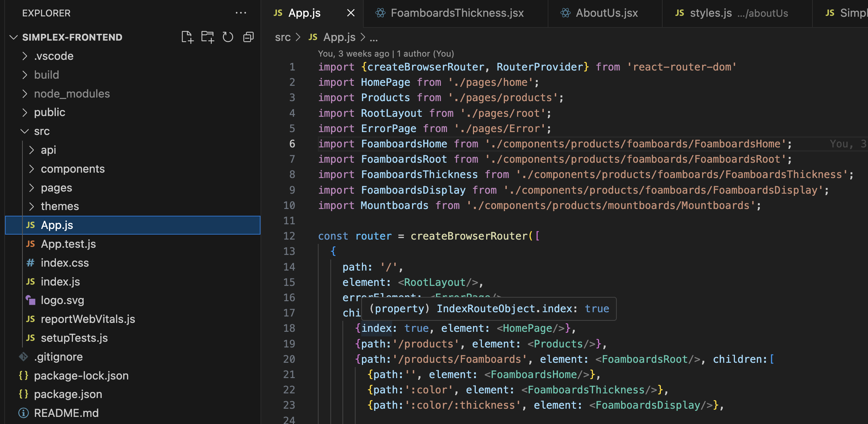Click the CSS hash icon of index.css
Viewport: 868px width, 424px height.
31,263
